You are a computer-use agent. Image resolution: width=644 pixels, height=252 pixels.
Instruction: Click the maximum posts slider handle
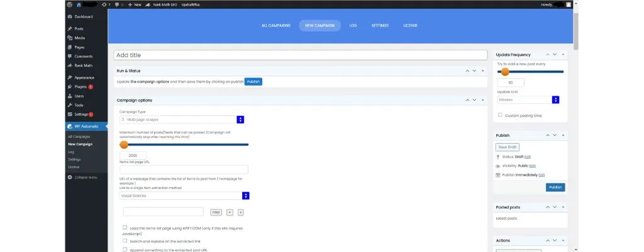tap(124, 144)
